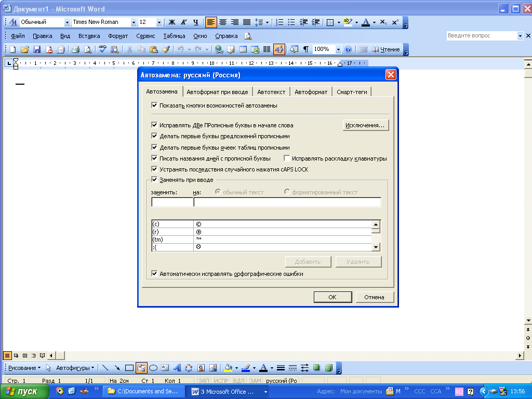Image resolution: width=532 pixels, height=399 pixels.
Task: Insert a table from toolbar
Action: (243, 49)
